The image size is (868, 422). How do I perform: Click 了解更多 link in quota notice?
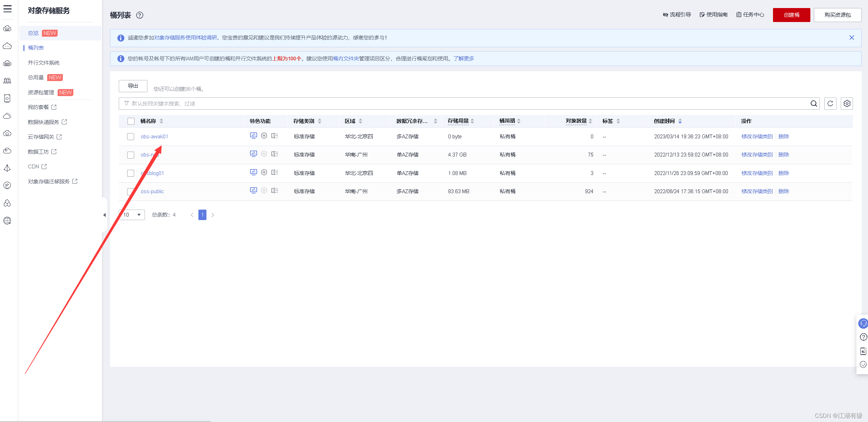464,59
